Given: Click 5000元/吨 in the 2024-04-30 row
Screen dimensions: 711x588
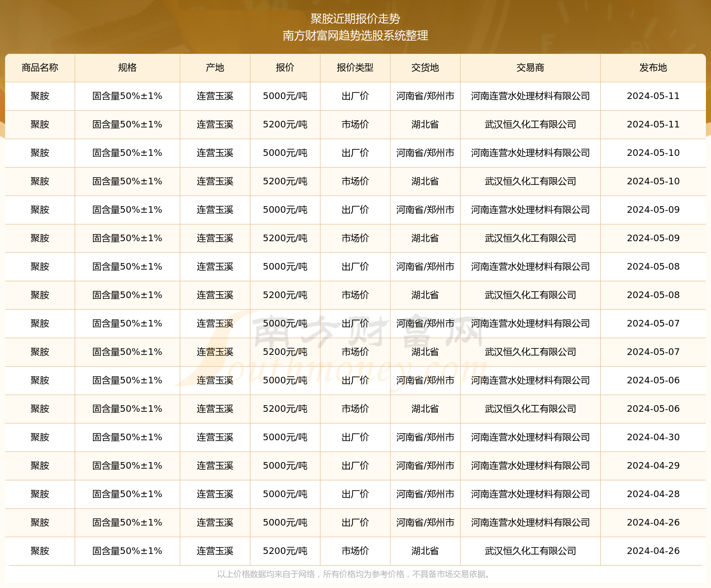Looking at the screenshot, I should (x=285, y=437).
